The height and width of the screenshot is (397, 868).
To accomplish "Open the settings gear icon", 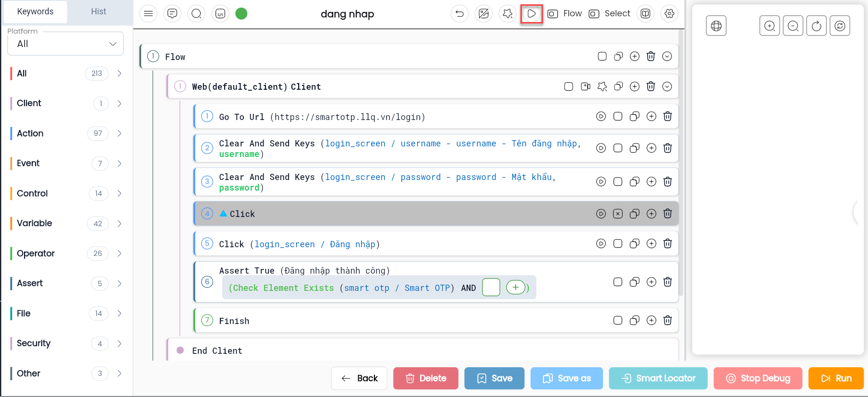I will 669,13.
